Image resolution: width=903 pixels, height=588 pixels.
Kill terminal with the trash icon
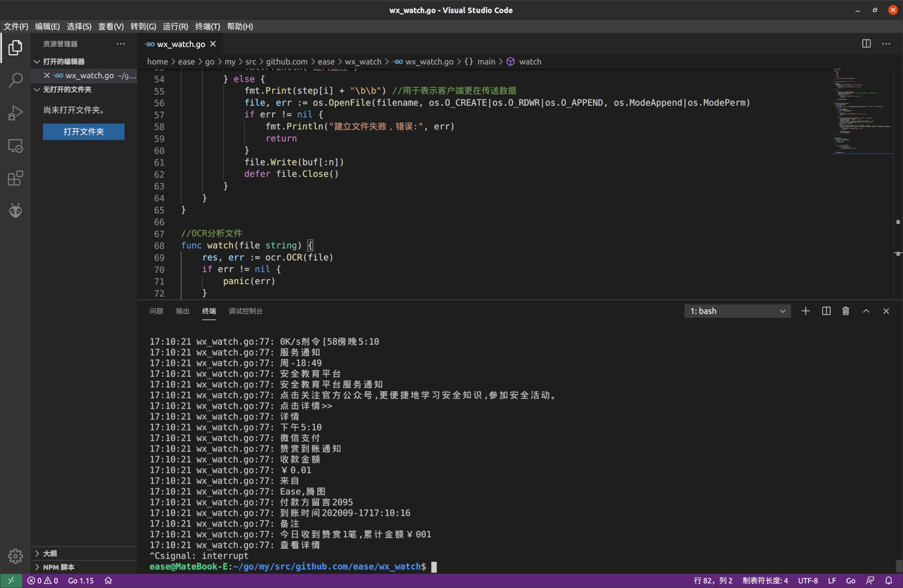point(846,311)
